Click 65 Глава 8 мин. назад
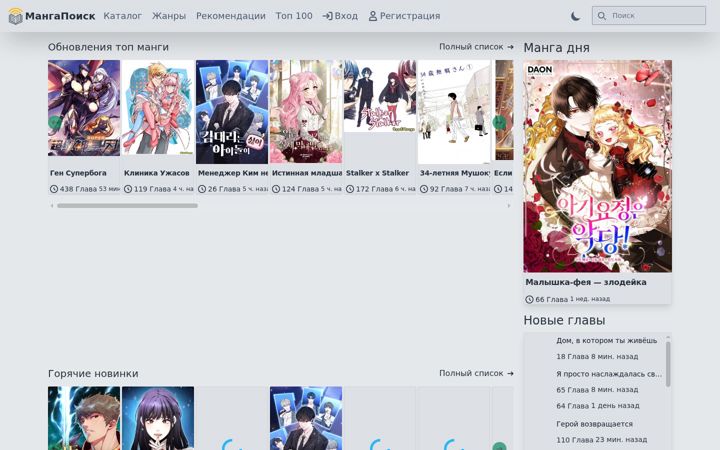The image size is (720, 450). (597, 389)
